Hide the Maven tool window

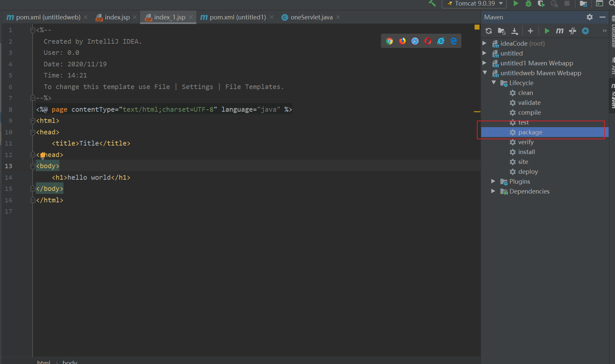(x=603, y=17)
